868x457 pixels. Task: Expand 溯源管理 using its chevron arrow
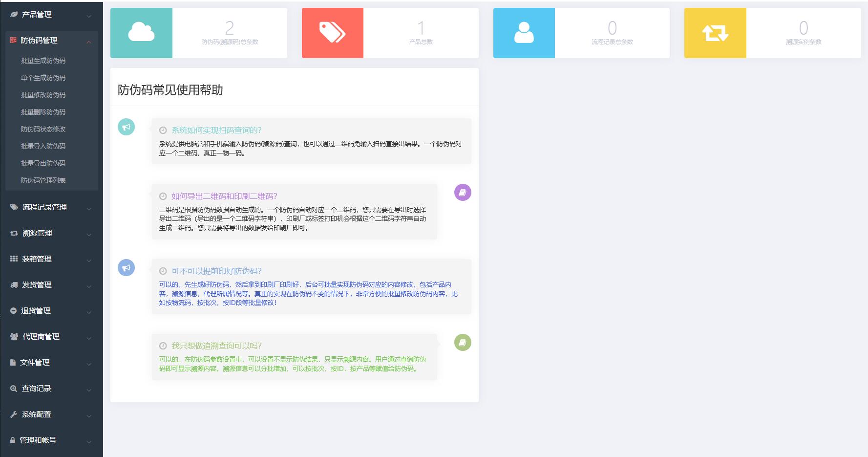coord(89,235)
